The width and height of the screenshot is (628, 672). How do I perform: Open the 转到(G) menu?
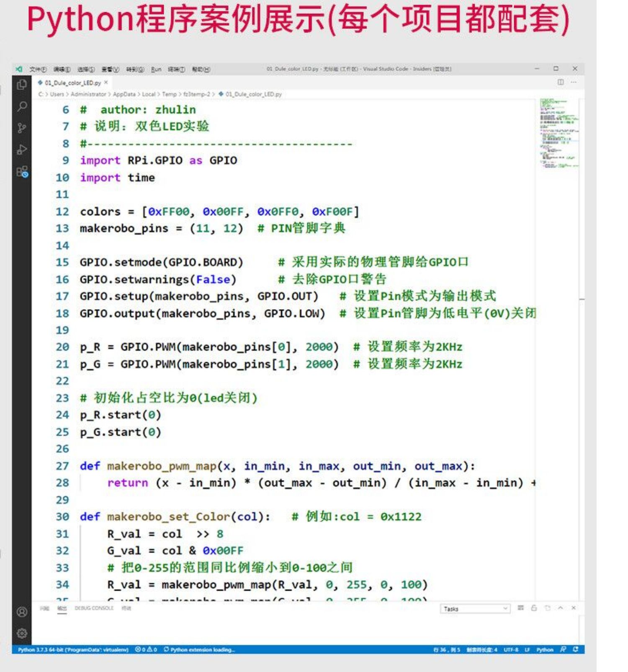[x=135, y=69]
